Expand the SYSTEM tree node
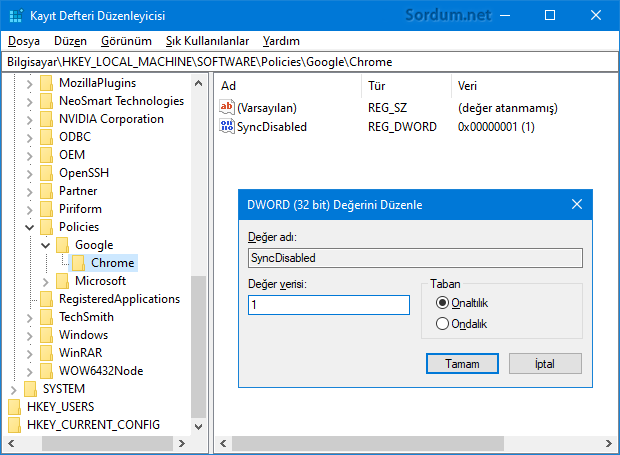The height and width of the screenshot is (455, 620). pos(13,390)
